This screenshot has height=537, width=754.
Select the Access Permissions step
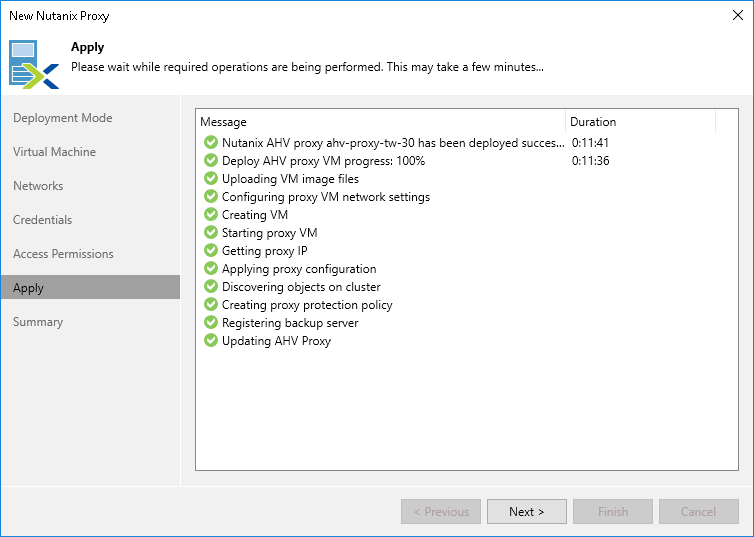[x=63, y=254]
